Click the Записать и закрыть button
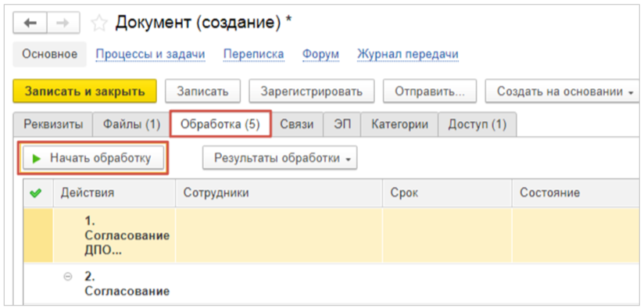 (x=84, y=91)
